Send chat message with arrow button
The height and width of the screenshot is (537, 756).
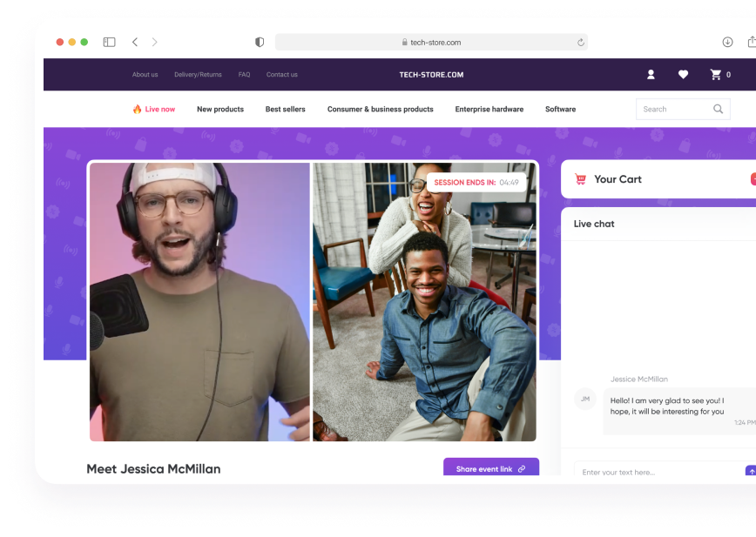(x=751, y=471)
